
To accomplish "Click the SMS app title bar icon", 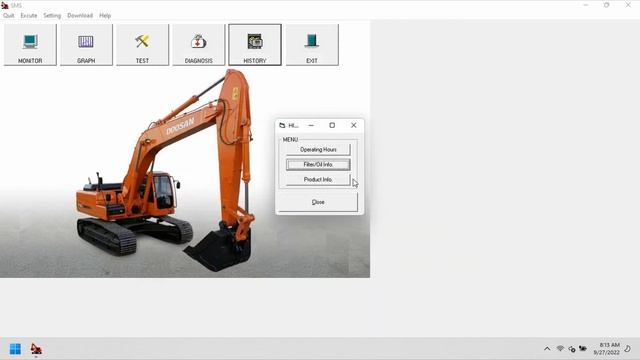I will point(4,5).
